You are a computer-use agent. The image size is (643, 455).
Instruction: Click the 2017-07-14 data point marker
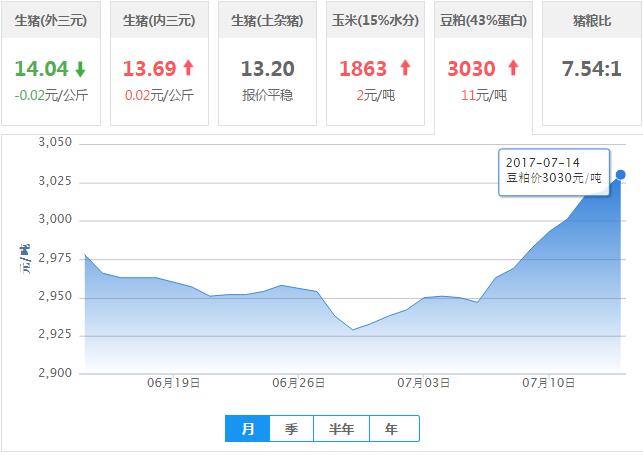pos(620,175)
